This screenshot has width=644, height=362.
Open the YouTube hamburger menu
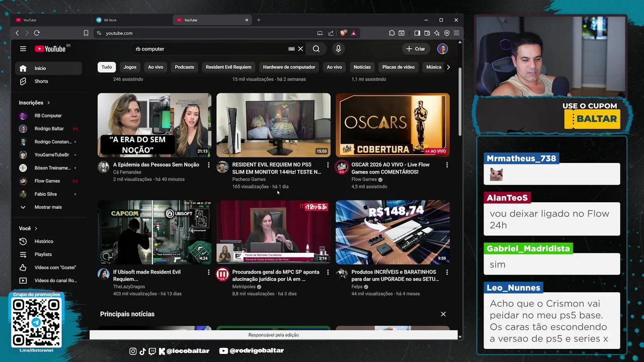(23, 49)
